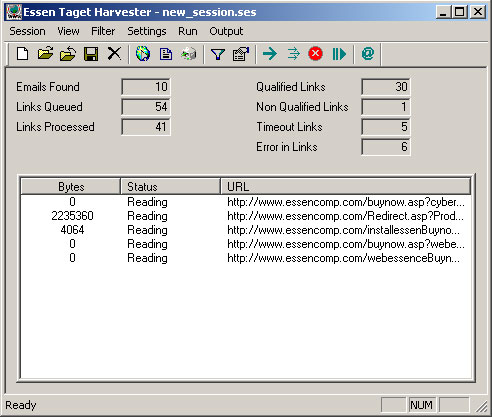Click the 4064 bytes cell
The height and width of the screenshot is (417, 492).
(72, 230)
